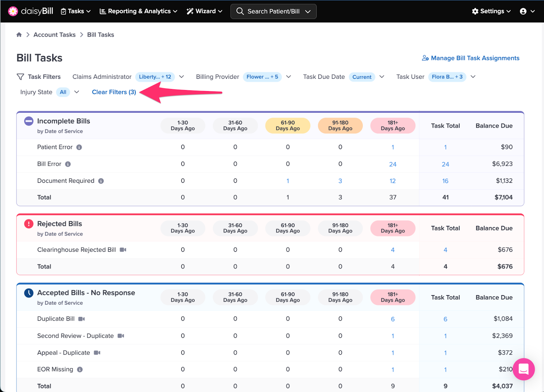Click info icon next to EOR Missing
Viewport: 544px width, 392px height.
point(80,370)
